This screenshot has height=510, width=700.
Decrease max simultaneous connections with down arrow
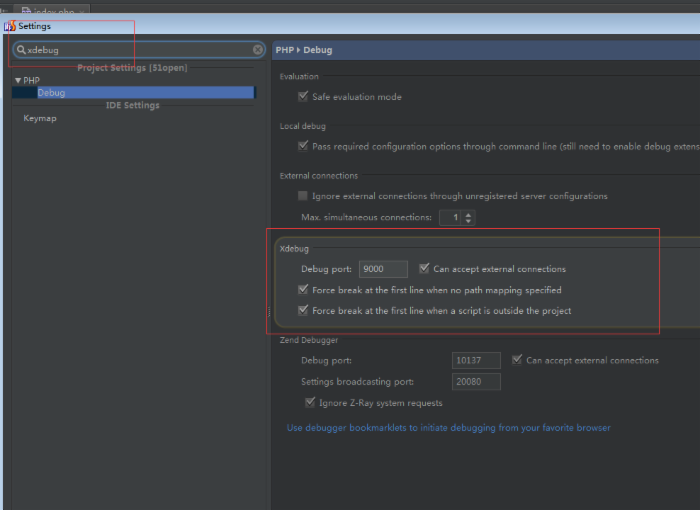(x=468, y=221)
